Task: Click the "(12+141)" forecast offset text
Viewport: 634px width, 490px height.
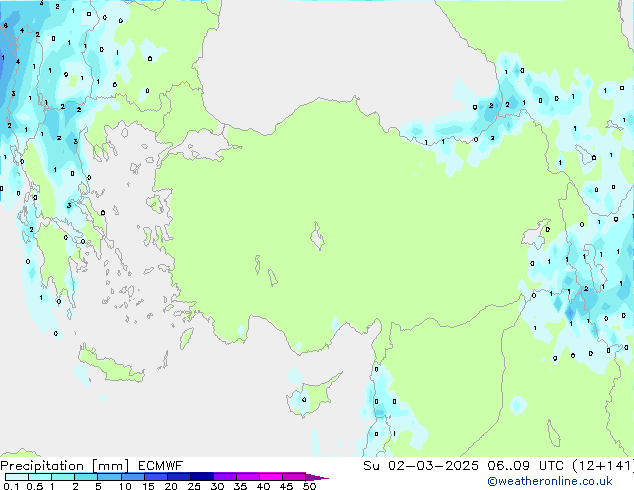Action: click(x=603, y=466)
